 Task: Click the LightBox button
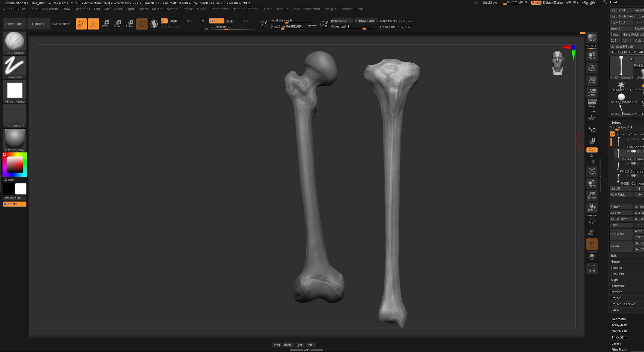point(38,24)
